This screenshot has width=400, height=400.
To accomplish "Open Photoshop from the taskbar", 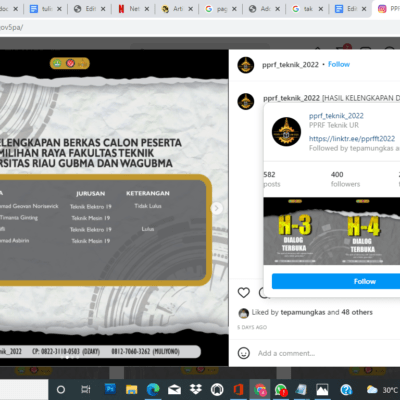I will tap(110, 389).
